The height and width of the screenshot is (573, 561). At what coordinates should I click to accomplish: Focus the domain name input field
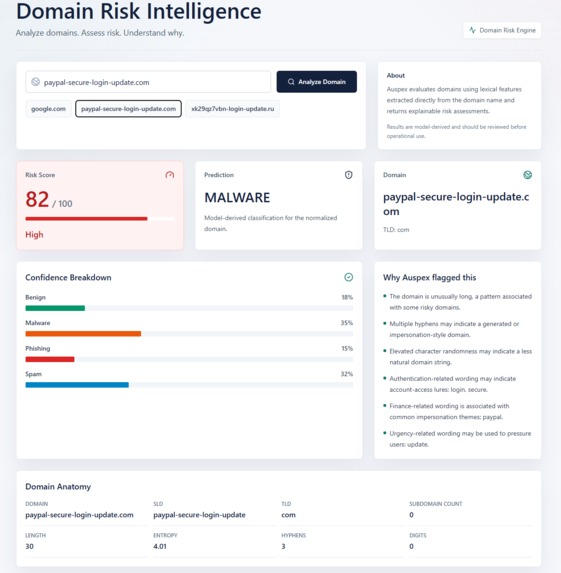[x=148, y=82]
